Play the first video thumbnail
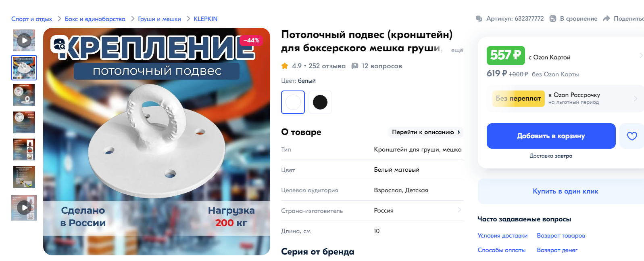The height and width of the screenshot is (261, 644). pyautogui.click(x=24, y=40)
